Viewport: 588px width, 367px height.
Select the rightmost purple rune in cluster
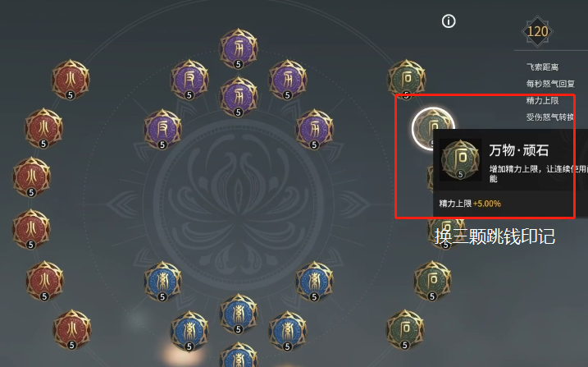tap(314, 129)
